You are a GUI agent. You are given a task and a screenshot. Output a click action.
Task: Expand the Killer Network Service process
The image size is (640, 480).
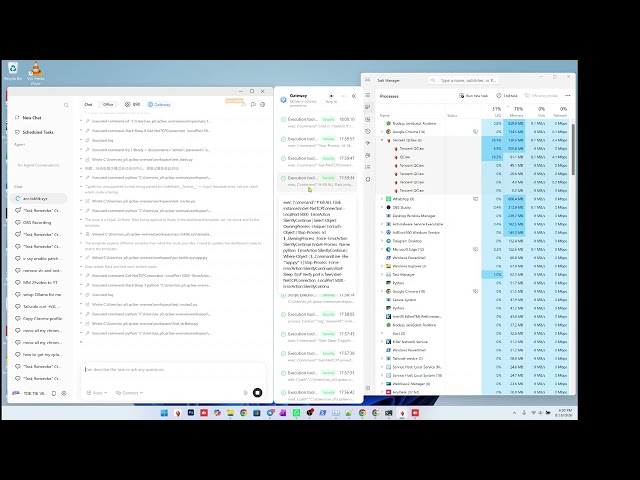382,342
